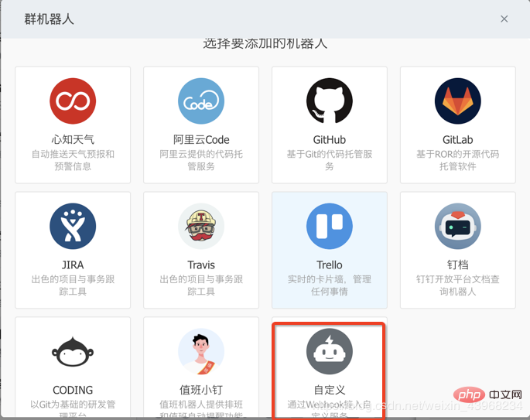Pick the GitLab fox icon
Viewport: 530px width, 420px height.
[x=458, y=101]
